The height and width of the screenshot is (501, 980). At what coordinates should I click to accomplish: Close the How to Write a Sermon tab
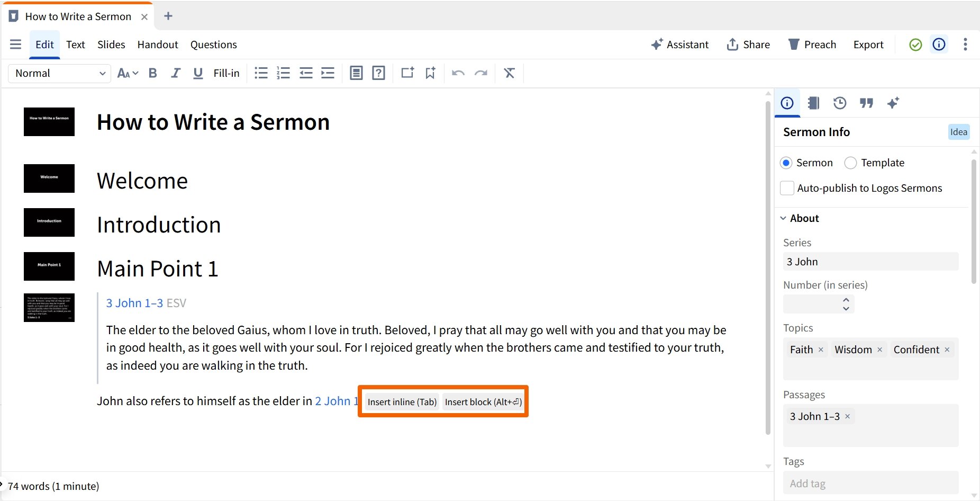[144, 16]
